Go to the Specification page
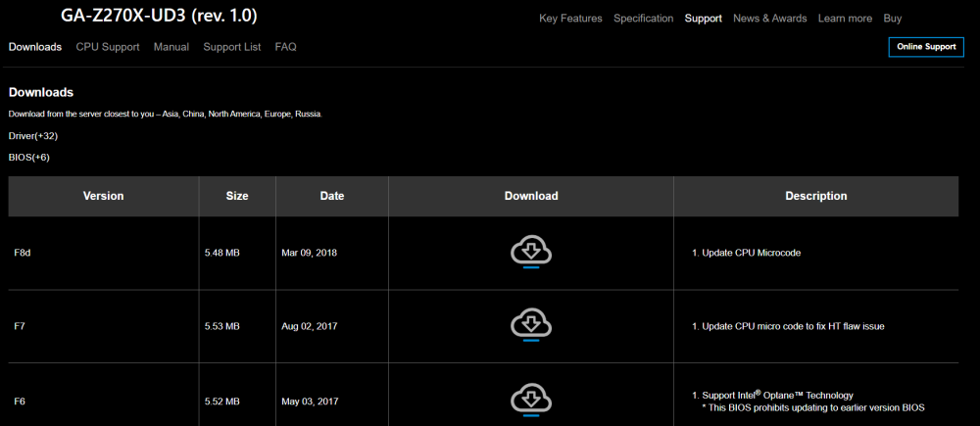Screen dimensions: 980x426 tap(643, 19)
